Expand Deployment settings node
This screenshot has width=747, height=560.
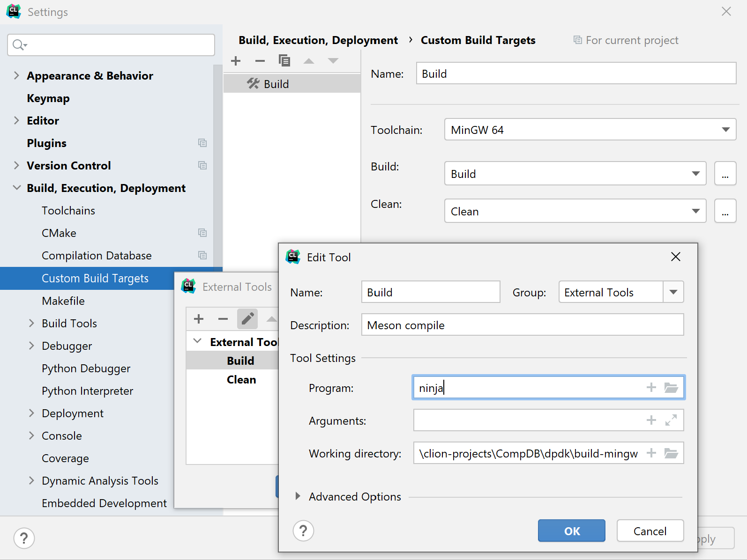(31, 413)
